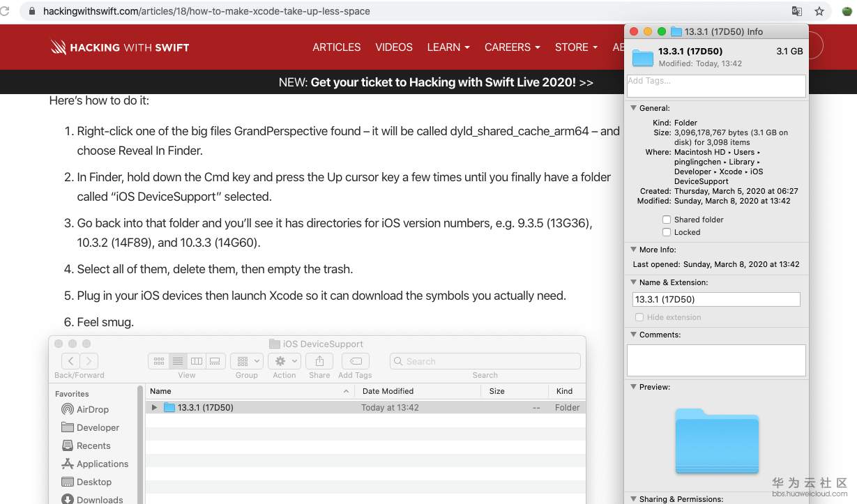
Task: Click the browser address bar URL
Action: point(206,11)
